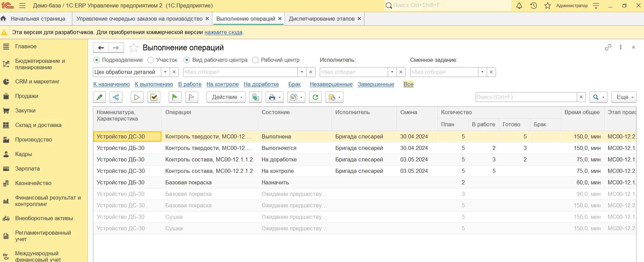
Task: Open the printer icon menu
Action: tap(274, 97)
